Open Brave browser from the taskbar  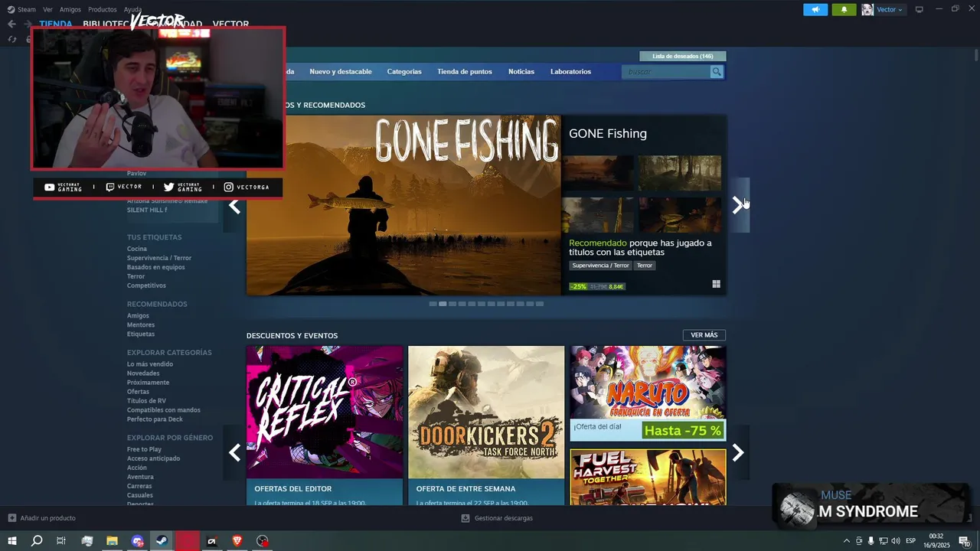237,541
